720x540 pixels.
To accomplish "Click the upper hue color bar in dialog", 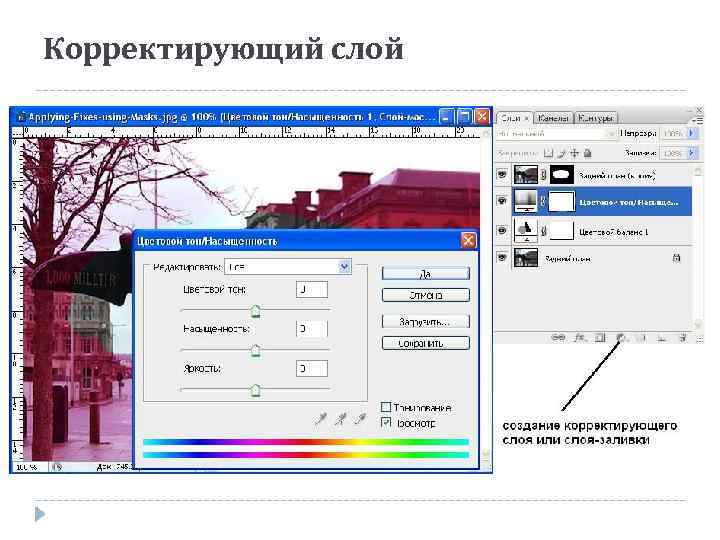I will (x=306, y=442).
